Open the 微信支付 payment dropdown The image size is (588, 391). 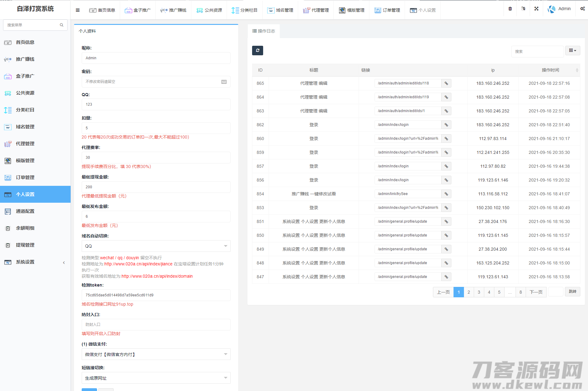coord(156,354)
